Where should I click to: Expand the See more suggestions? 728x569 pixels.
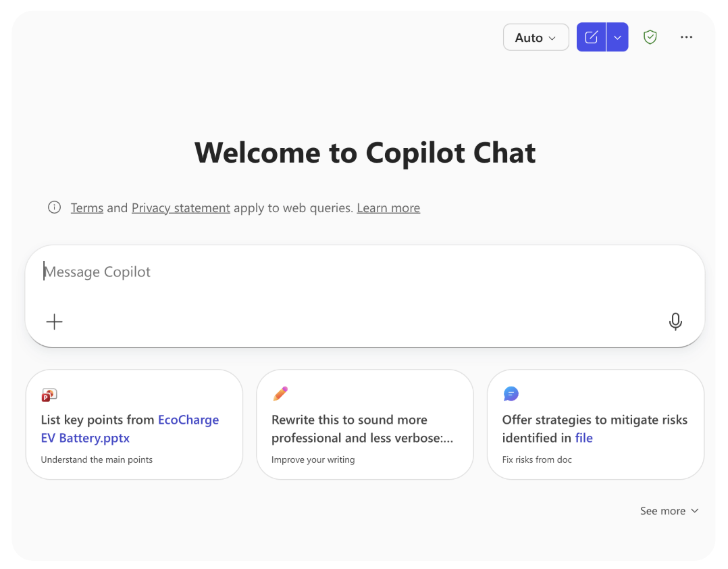669,511
